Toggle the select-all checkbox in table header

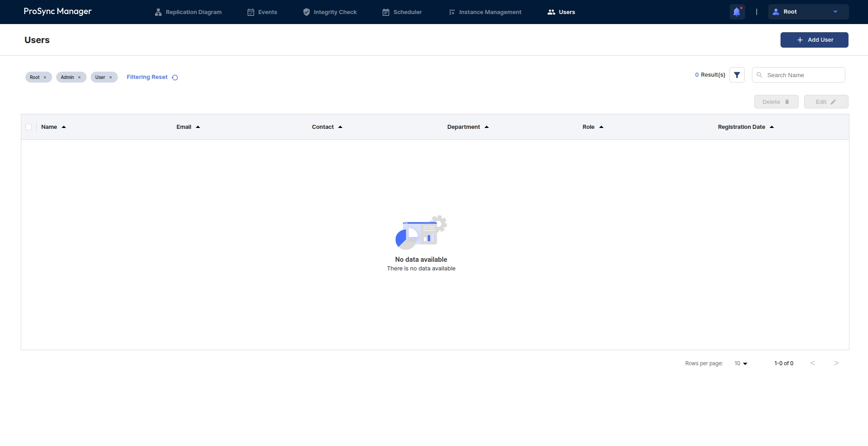tap(29, 127)
